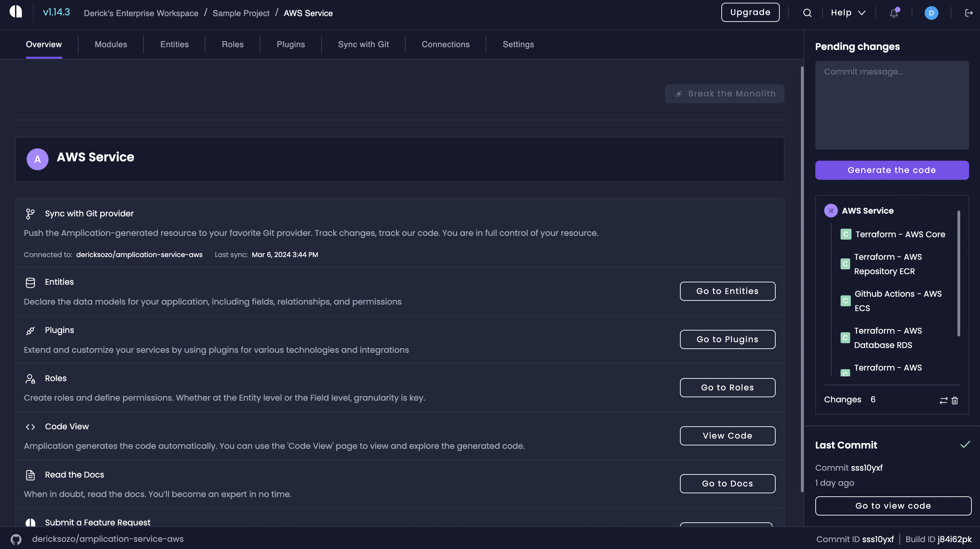Click the Upgrade button

[x=750, y=12]
